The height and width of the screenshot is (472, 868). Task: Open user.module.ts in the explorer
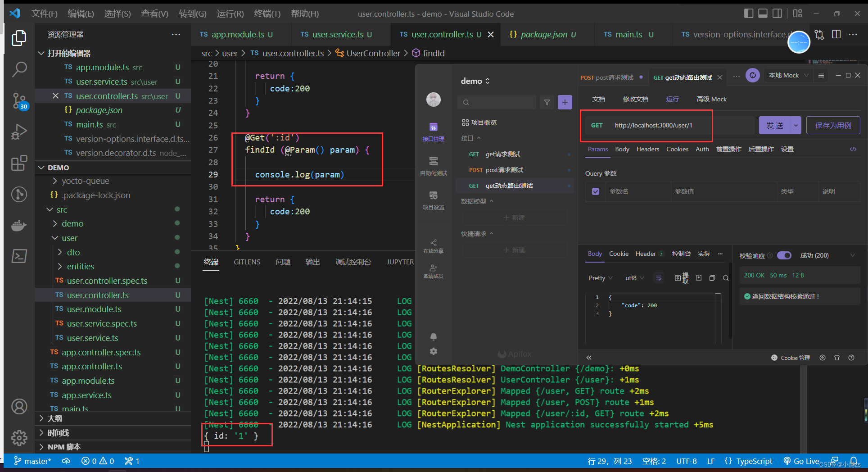(94, 309)
